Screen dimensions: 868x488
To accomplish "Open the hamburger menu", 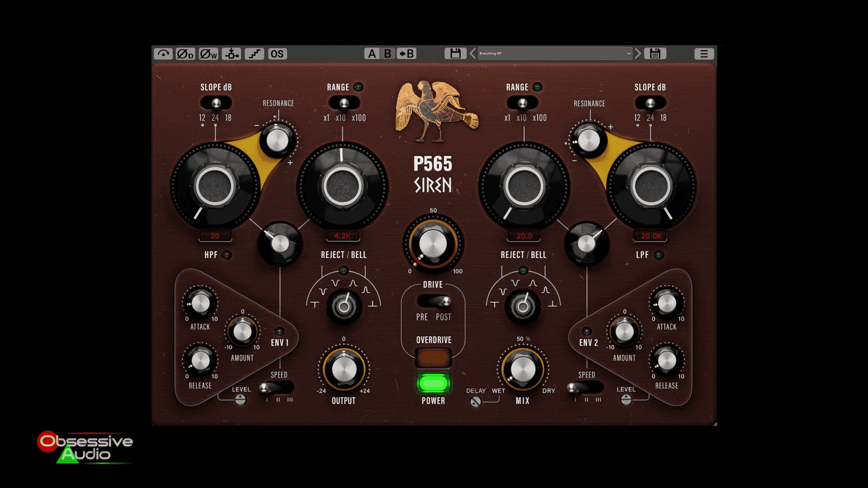I will pyautogui.click(x=704, y=54).
